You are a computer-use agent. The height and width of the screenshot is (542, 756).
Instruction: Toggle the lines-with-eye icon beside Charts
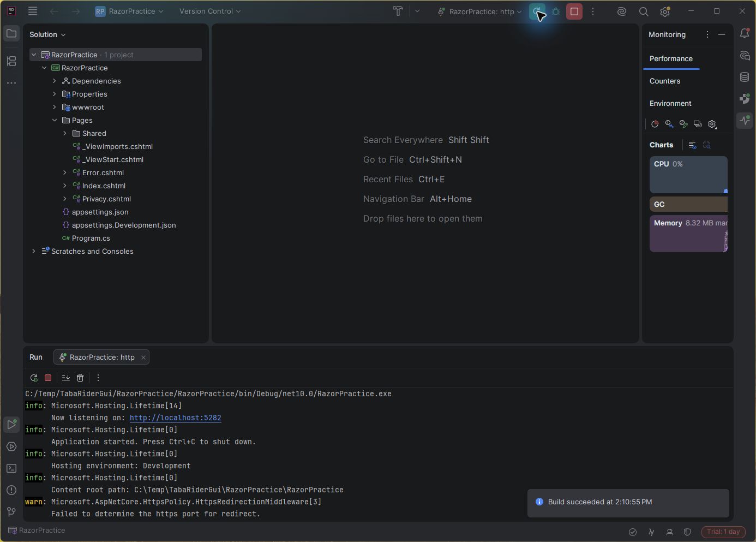click(692, 145)
